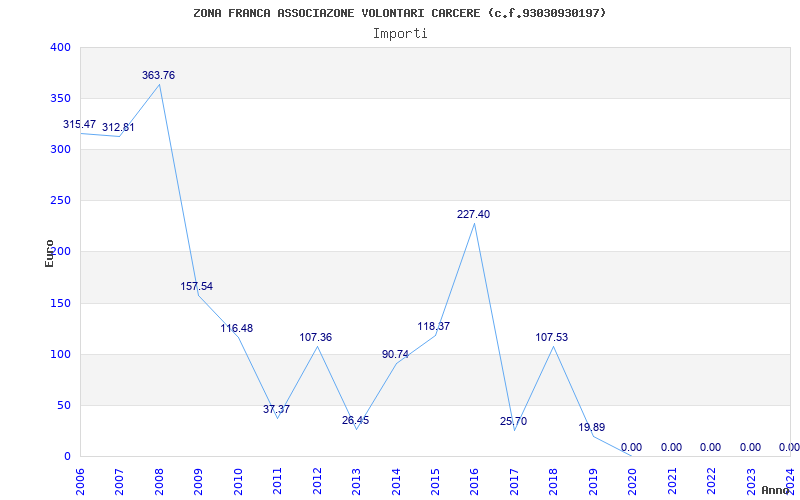
Task: Click the 2009 x-axis year label
Action: point(198,481)
